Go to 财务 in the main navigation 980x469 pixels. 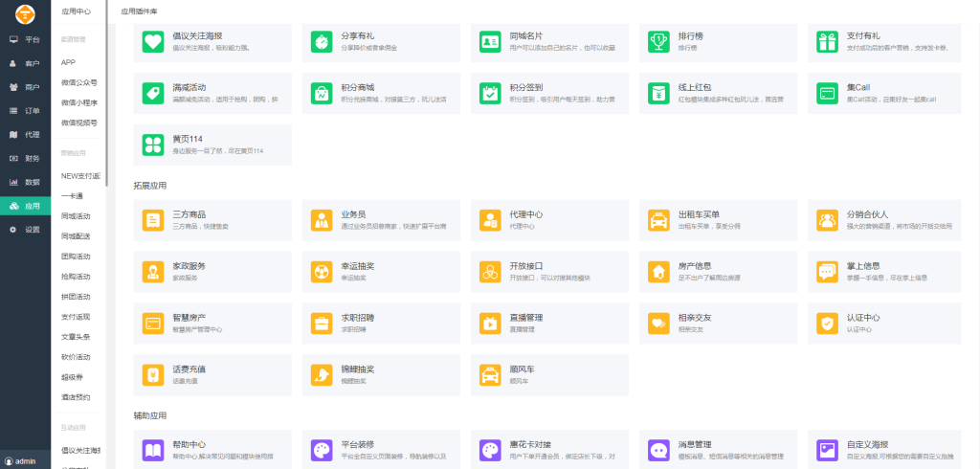[25, 158]
